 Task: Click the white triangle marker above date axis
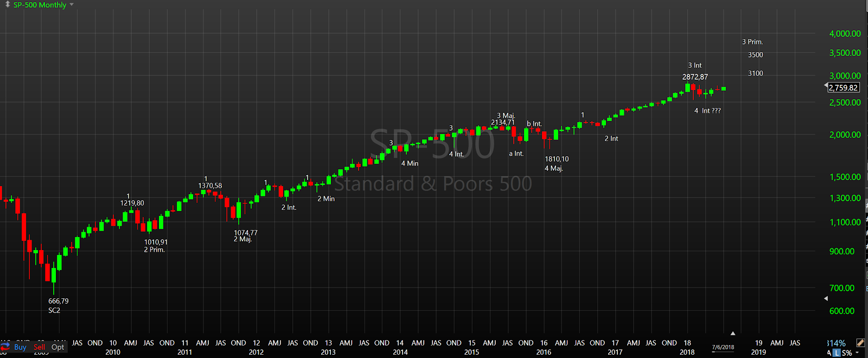tap(733, 333)
